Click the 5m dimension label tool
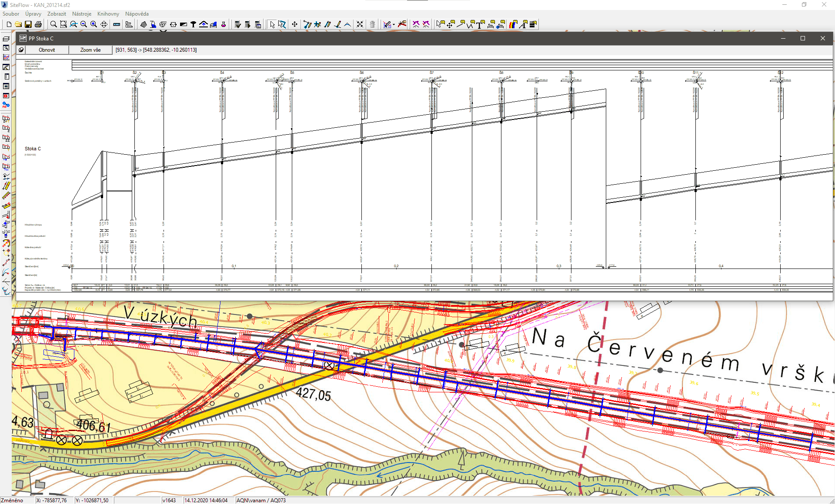The image size is (835, 504). coord(491,24)
